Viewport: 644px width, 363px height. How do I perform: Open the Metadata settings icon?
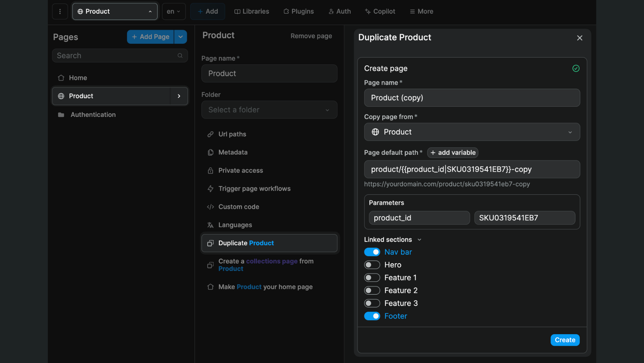(211, 152)
